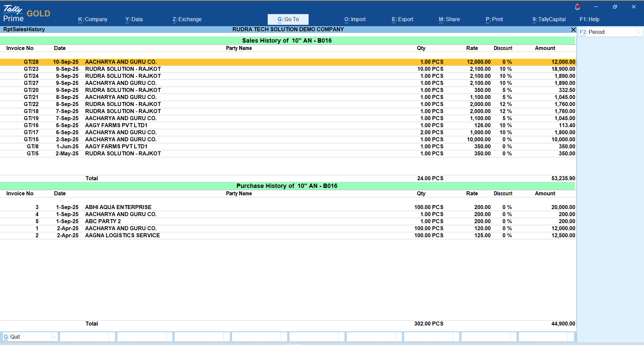644x345 pixels.
Task: Open the Z: Exchange menu
Action: coord(187,19)
